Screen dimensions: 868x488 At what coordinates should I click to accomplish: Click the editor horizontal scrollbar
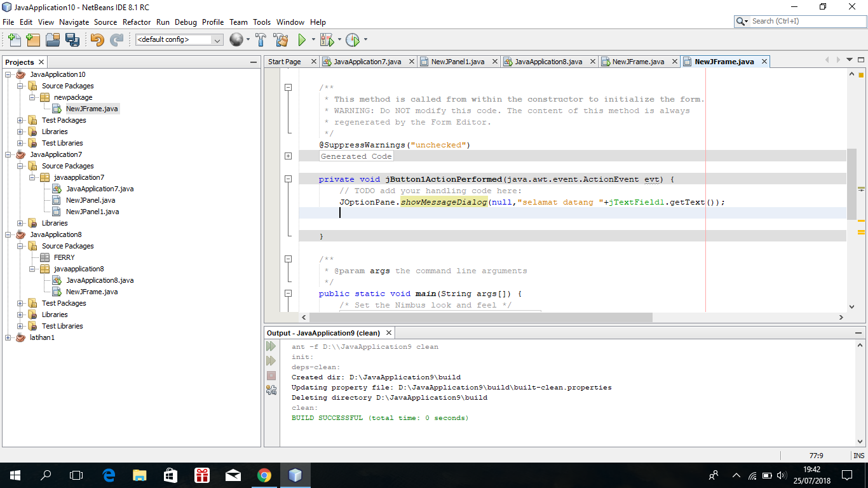480,317
